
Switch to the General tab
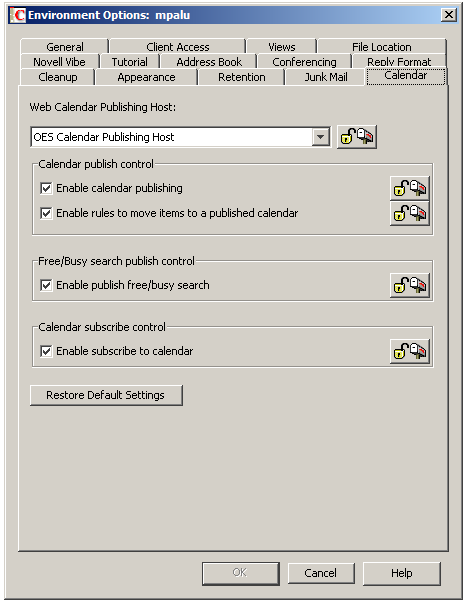coord(65,46)
